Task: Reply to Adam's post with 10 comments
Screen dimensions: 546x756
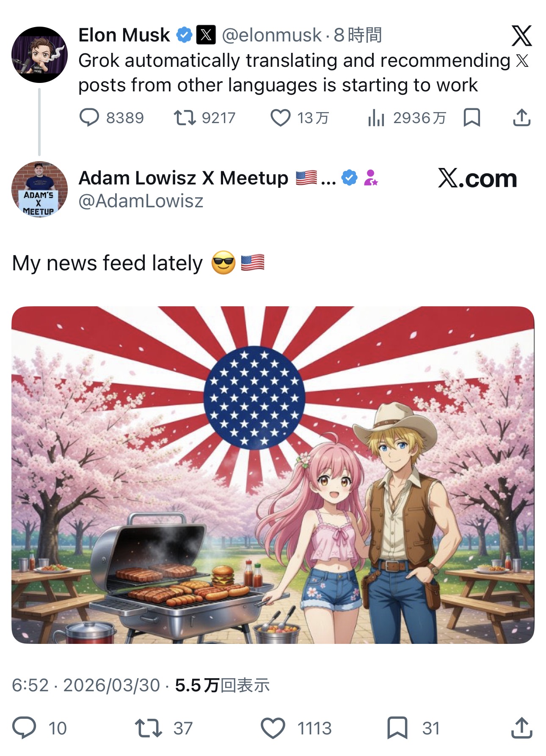Action: point(25,728)
